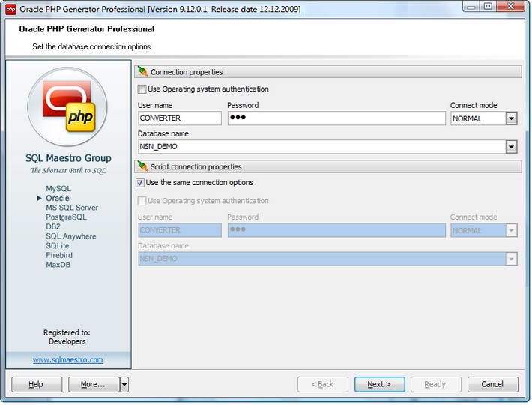Cancel the wizard

point(492,384)
